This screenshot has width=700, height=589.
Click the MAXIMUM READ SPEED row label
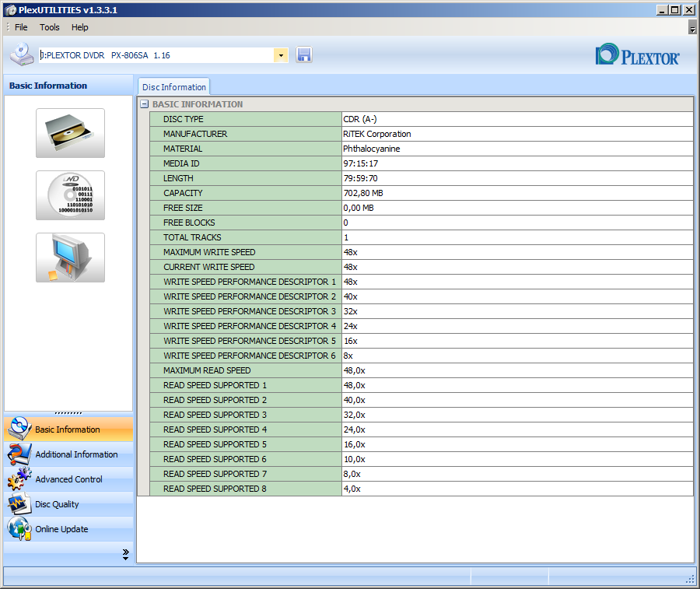(207, 370)
